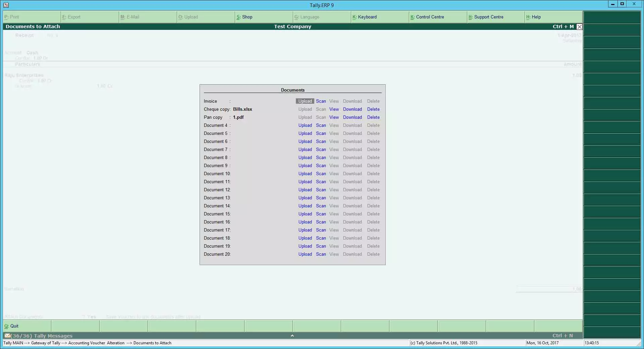This screenshot has width=644, height=349.
Task: Click Scan for Document 4
Action: 321,125
